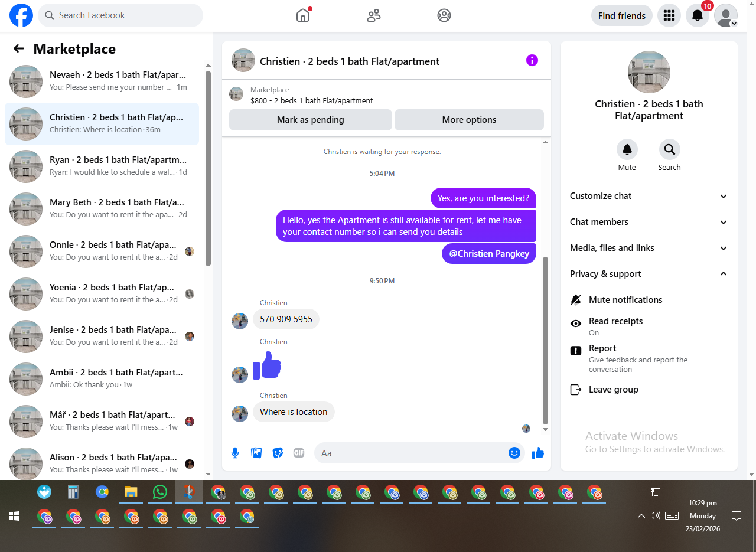Screen dimensions: 756x552
Task: Open the Ambii conversation
Action: 102,379
